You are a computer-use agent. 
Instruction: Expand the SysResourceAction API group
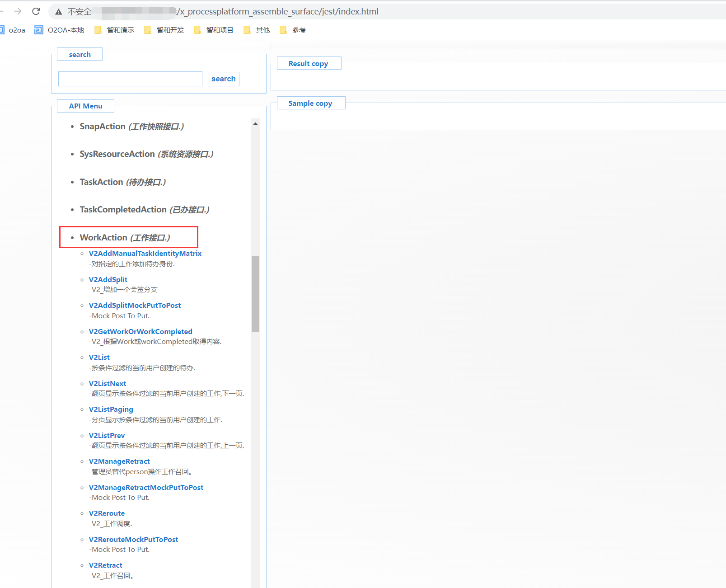(146, 154)
